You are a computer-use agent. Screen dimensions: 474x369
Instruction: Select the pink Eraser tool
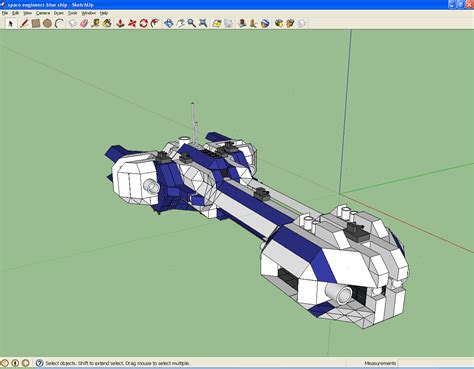(84, 23)
